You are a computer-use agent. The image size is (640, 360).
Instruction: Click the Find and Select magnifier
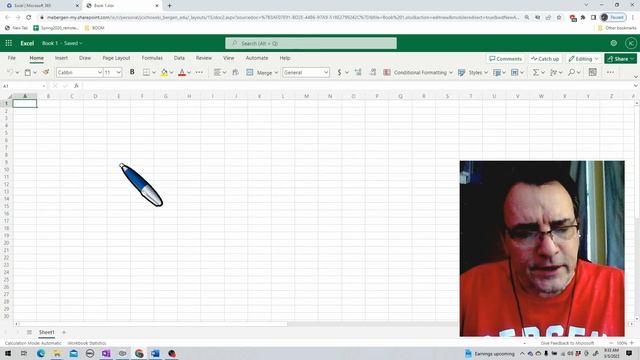click(571, 72)
